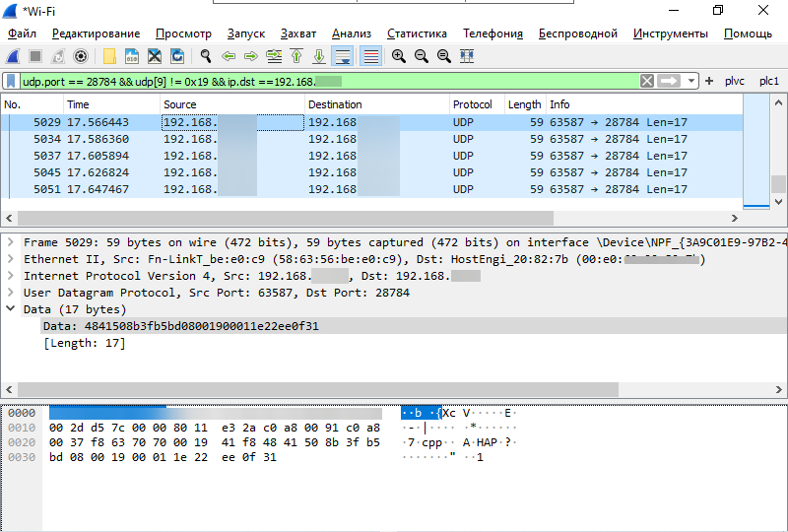
Task: Open the Телефония menu
Action: point(492,33)
